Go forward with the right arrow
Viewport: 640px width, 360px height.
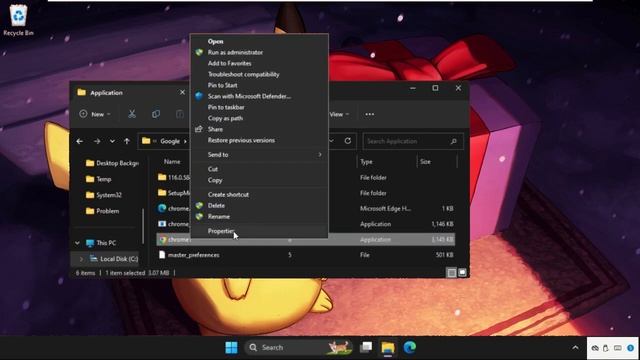[x=97, y=141]
